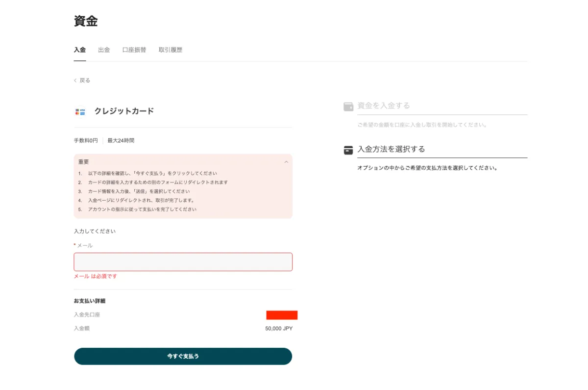Viewport: 588px width, 390px height.
Task: Switch to the 出金 tab
Action: (104, 50)
